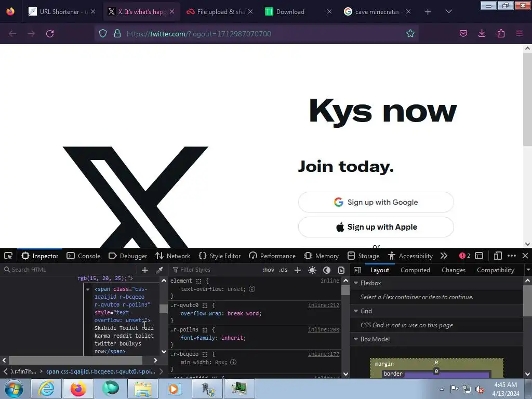Image resolution: width=532 pixels, height=399 pixels.
Task: Switch to File upload & share tab
Action: pos(220,11)
